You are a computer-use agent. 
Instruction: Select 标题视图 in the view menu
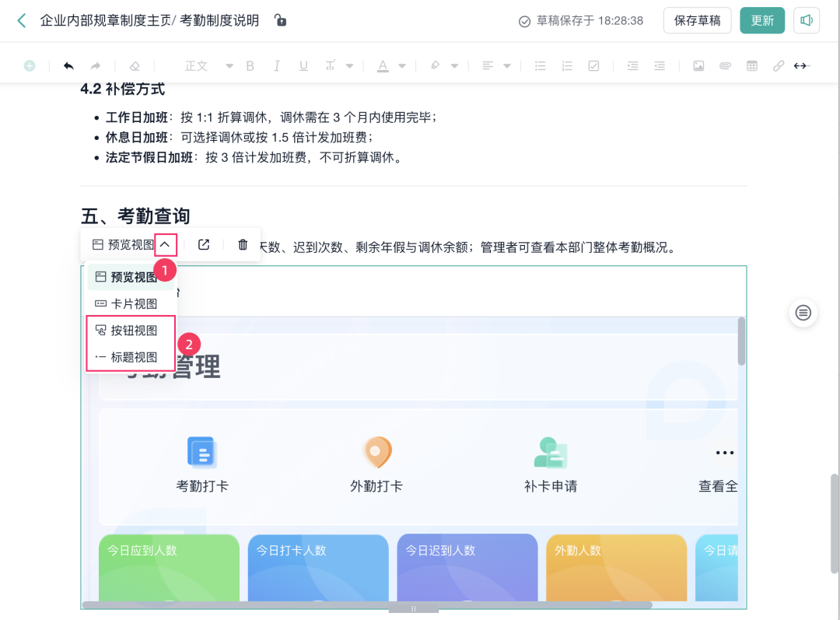(x=131, y=357)
